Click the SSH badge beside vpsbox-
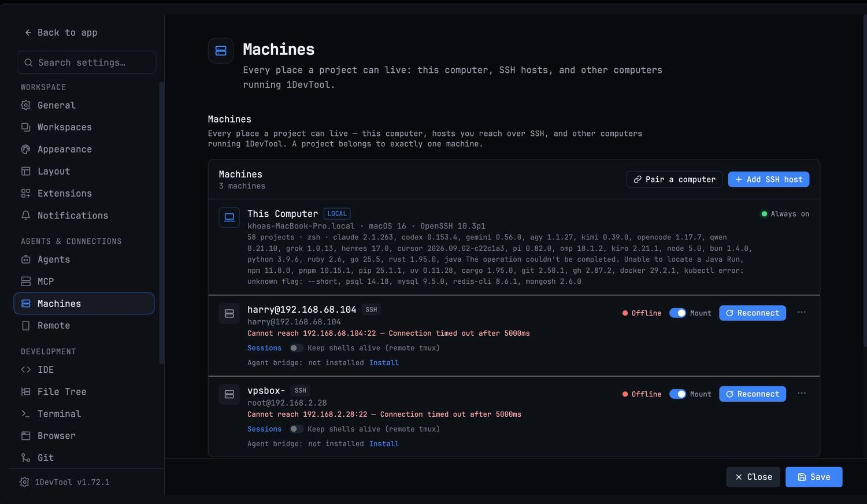The width and height of the screenshot is (867, 504). (x=301, y=390)
